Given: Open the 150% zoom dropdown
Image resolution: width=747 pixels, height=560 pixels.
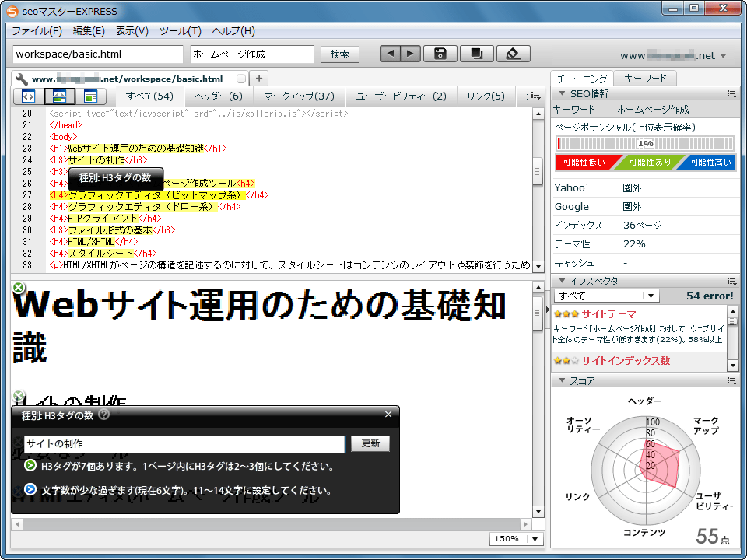Looking at the screenshot, I should (x=535, y=539).
